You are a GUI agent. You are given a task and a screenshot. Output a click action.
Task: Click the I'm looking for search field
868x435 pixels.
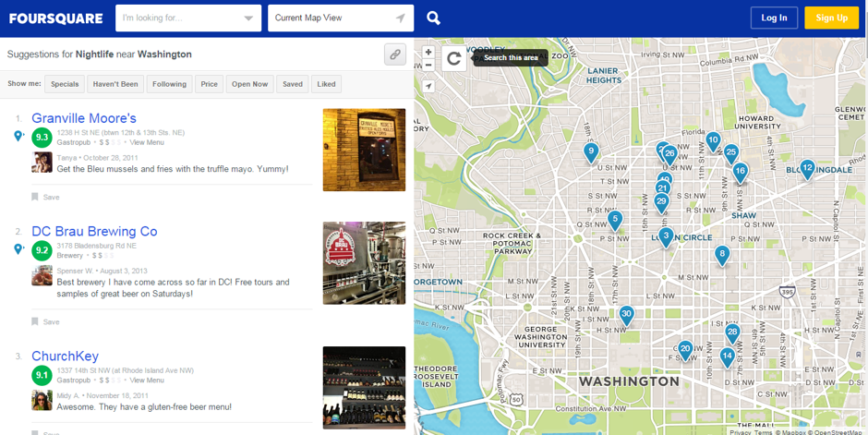coord(188,18)
